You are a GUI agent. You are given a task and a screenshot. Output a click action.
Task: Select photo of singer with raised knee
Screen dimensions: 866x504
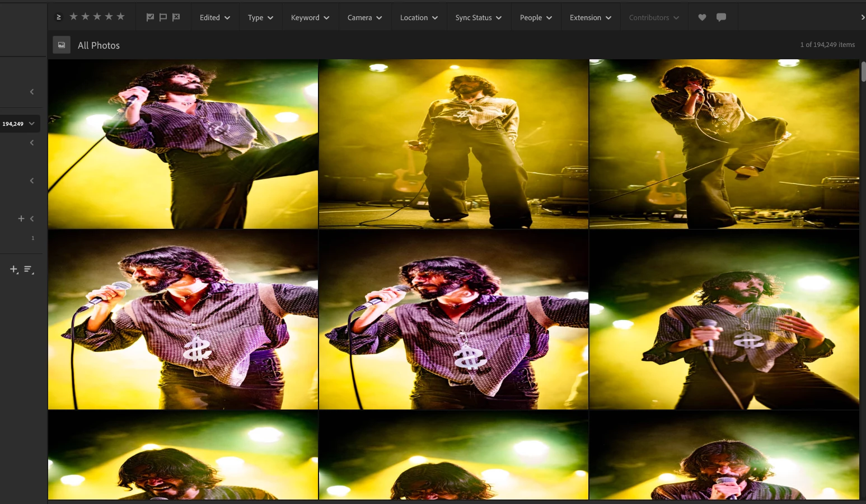pyautogui.click(x=724, y=144)
